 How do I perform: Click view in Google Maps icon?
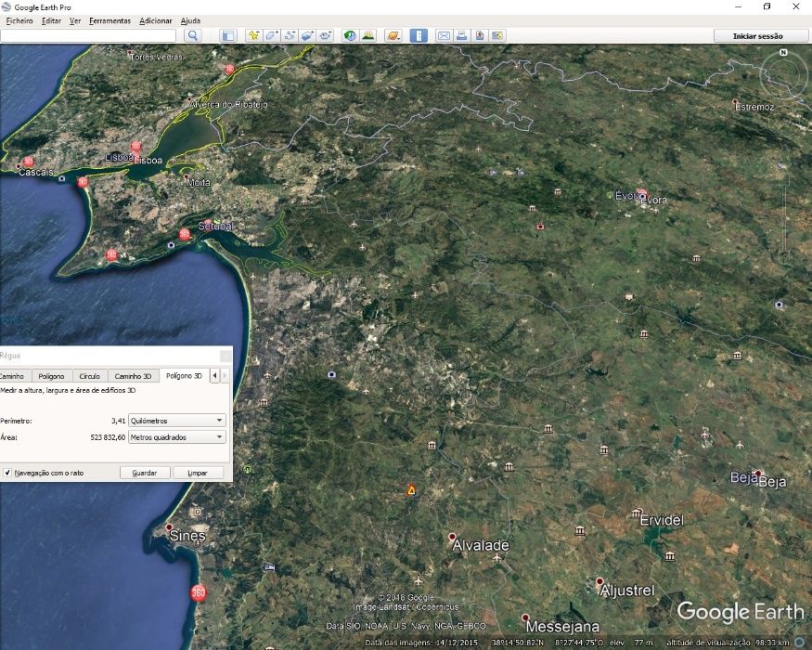pyautogui.click(x=497, y=35)
